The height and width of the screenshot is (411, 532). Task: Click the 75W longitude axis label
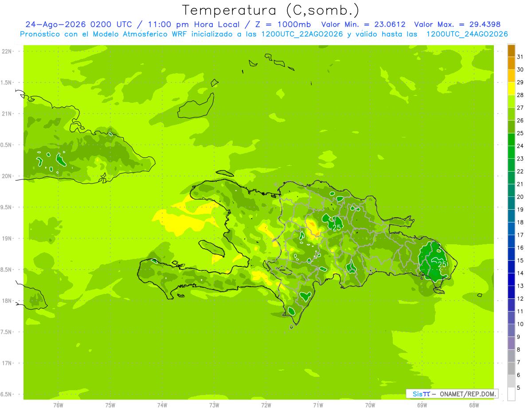110,405
